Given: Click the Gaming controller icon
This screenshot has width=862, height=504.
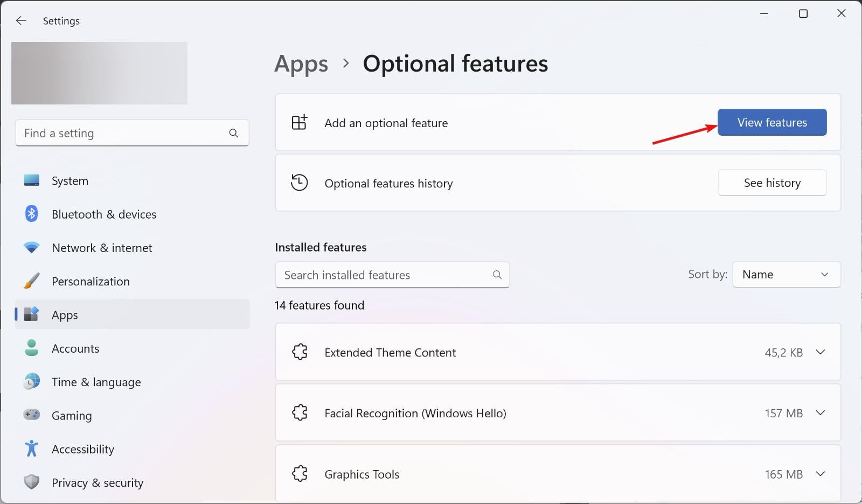Looking at the screenshot, I should pyautogui.click(x=31, y=415).
